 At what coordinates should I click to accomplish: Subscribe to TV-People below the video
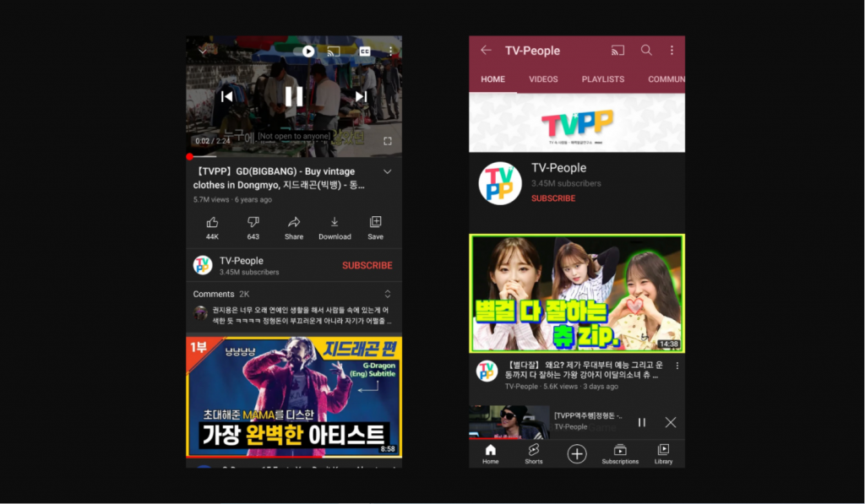click(x=367, y=265)
